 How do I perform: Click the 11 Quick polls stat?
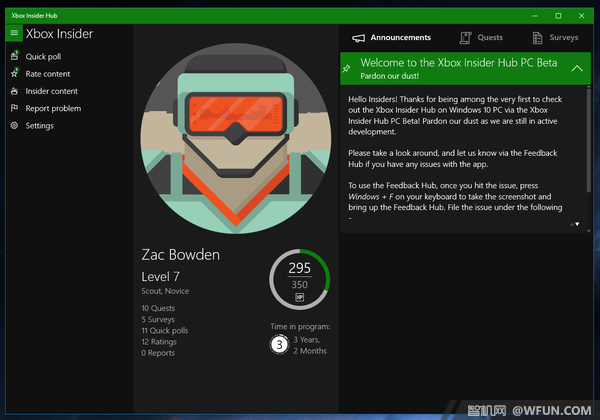pos(165,330)
